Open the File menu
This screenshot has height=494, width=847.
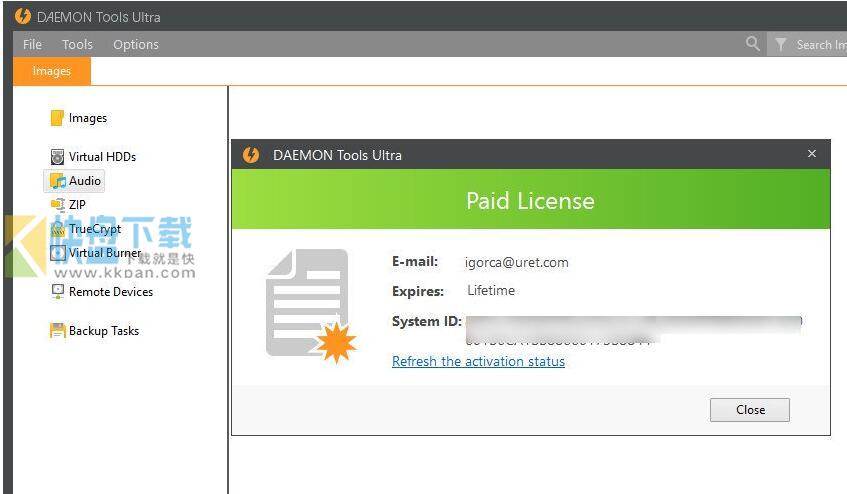pos(32,44)
